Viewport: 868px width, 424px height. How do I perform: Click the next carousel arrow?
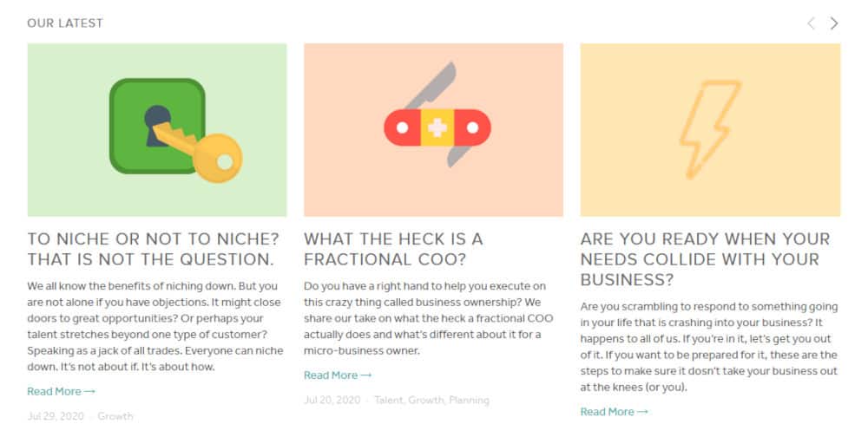pyautogui.click(x=833, y=23)
